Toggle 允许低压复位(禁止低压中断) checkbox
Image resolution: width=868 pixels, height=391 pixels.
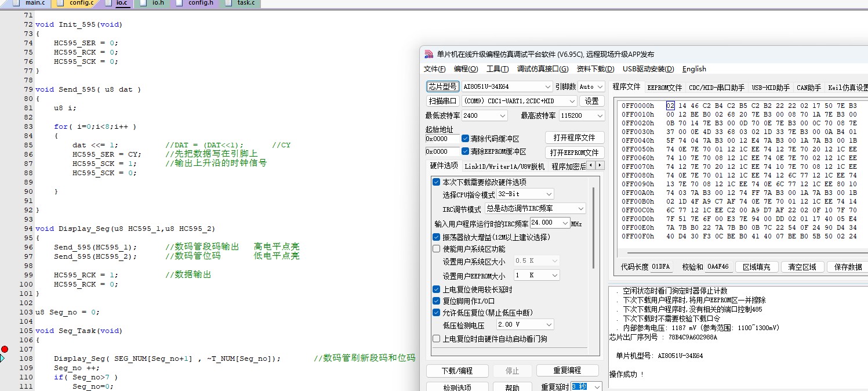click(x=437, y=313)
